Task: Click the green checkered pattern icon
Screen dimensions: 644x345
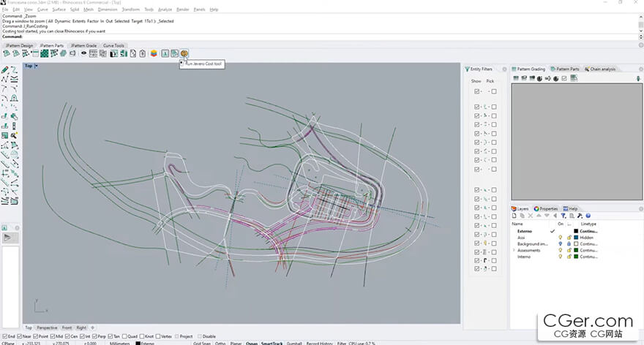Action: 45,53
